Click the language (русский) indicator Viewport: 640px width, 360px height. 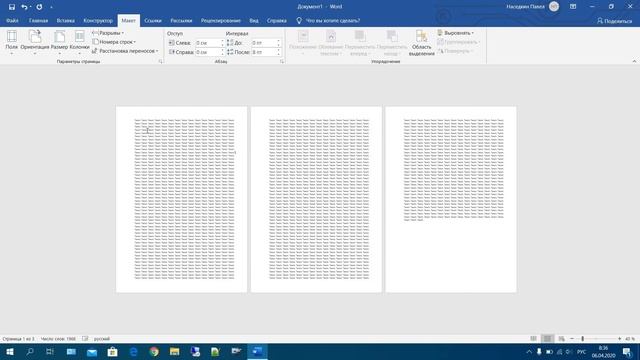coord(102,339)
